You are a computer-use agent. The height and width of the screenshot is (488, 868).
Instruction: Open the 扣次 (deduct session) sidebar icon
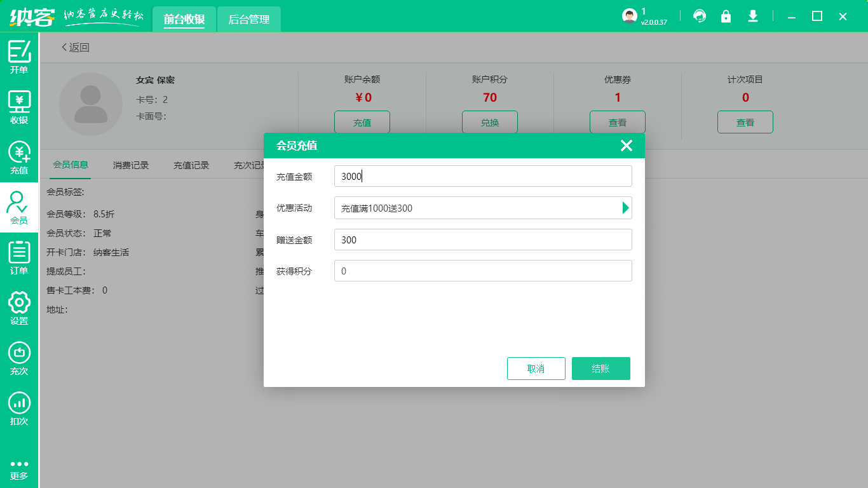coord(19,409)
